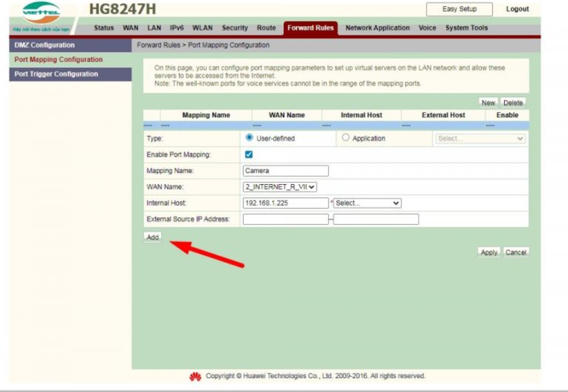Open the WAN Name dropdown
The height and width of the screenshot is (392, 568).
[280, 187]
